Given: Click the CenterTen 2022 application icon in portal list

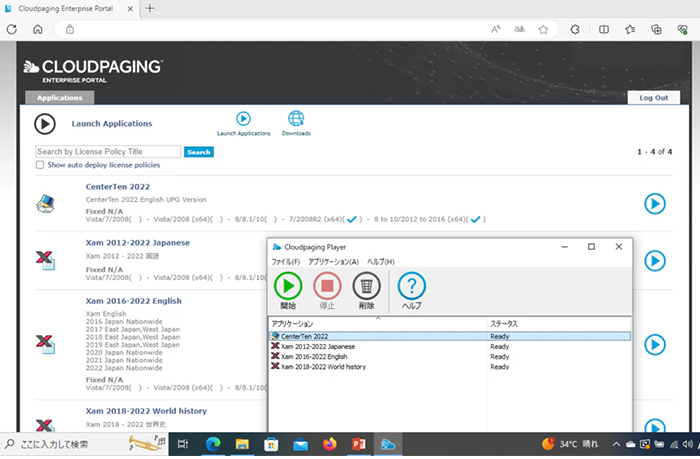Looking at the screenshot, I should pyautogui.click(x=45, y=204).
